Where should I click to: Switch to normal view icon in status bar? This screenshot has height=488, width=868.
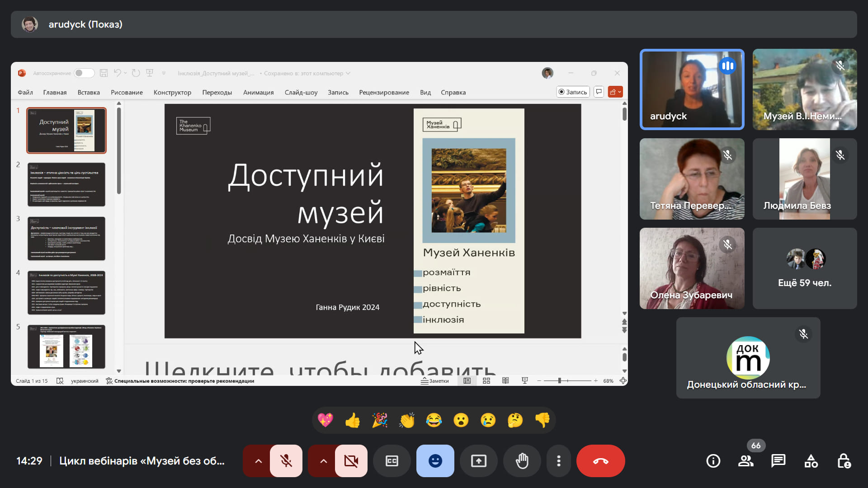(467, 381)
